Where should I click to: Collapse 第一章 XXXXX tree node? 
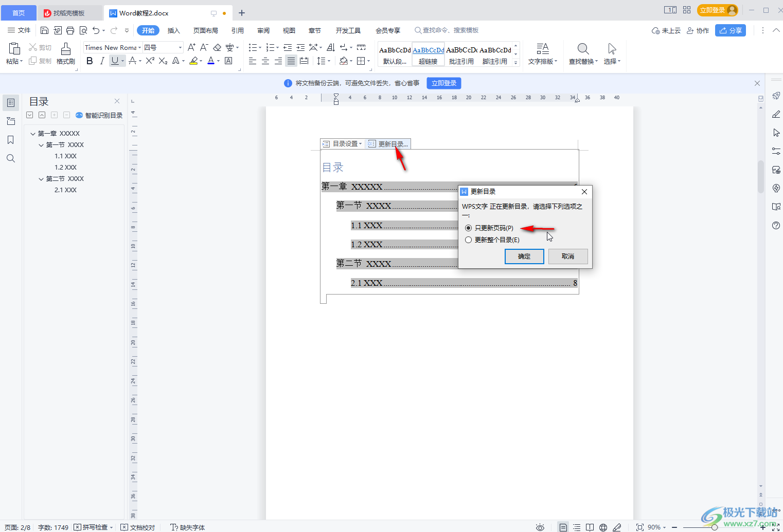tap(33, 134)
